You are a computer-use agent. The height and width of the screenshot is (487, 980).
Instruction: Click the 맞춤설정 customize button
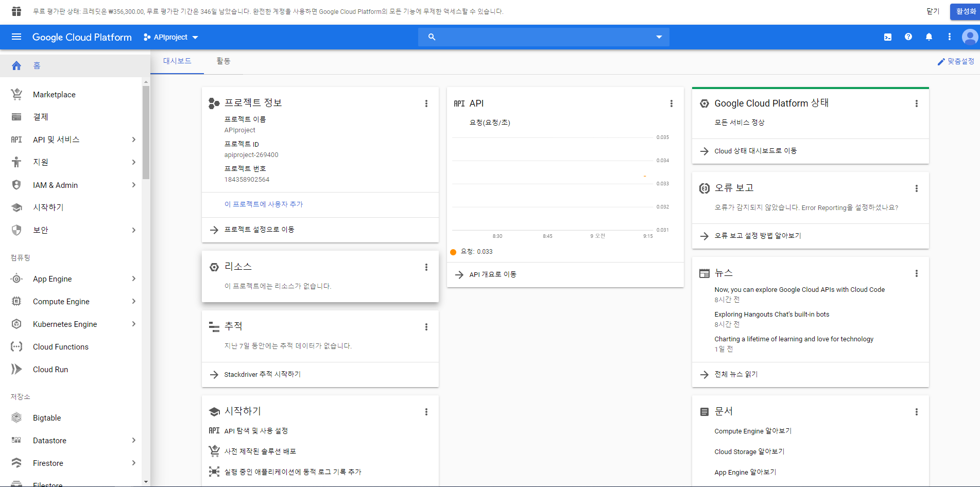(956, 61)
